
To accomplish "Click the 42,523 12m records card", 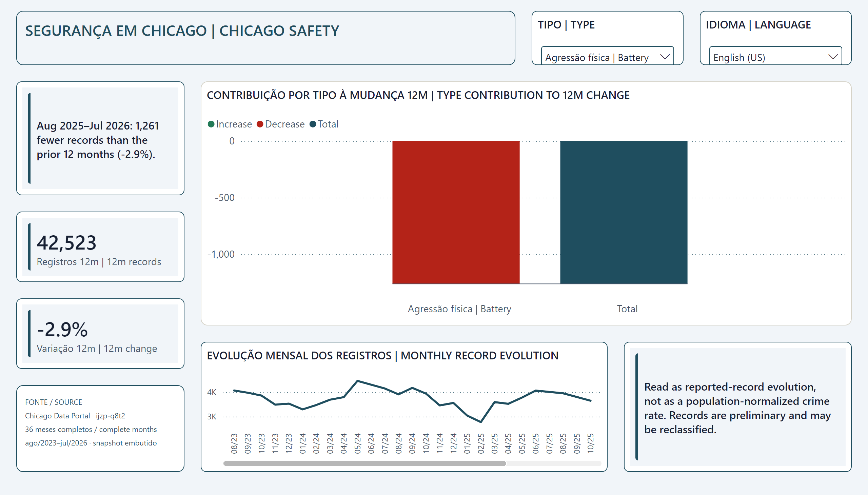I will [x=100, y=247].
